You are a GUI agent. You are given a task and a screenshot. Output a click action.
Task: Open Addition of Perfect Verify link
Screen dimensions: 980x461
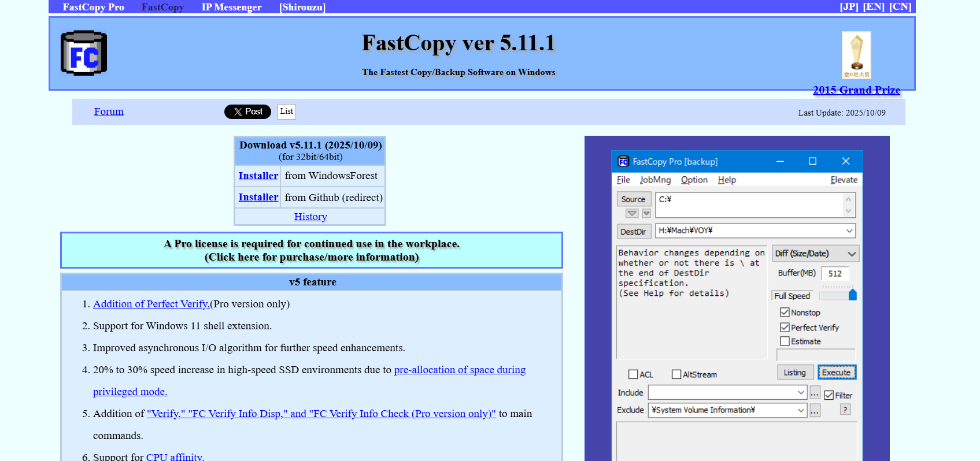click(151, 304)
